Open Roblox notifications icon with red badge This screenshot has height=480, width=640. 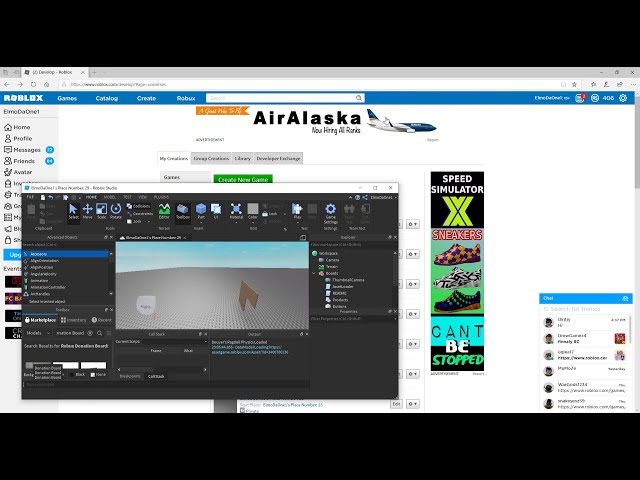click(x=580, y=98)
